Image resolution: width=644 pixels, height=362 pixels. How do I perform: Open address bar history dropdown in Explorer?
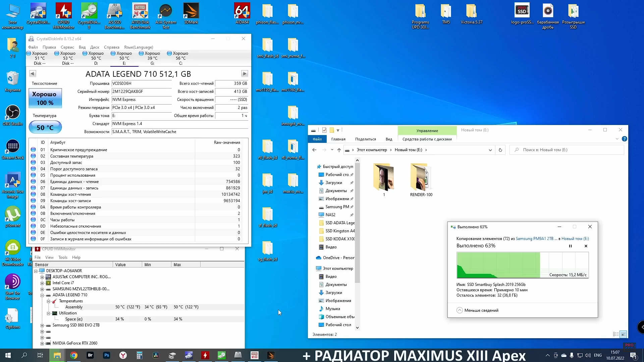pyautogui.click(x=490, y=150)
